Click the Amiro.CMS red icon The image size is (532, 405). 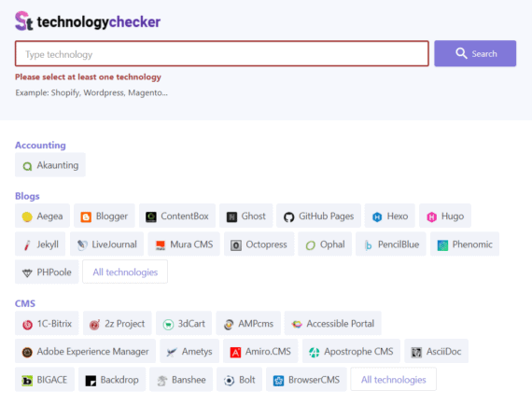pos(235,352)
